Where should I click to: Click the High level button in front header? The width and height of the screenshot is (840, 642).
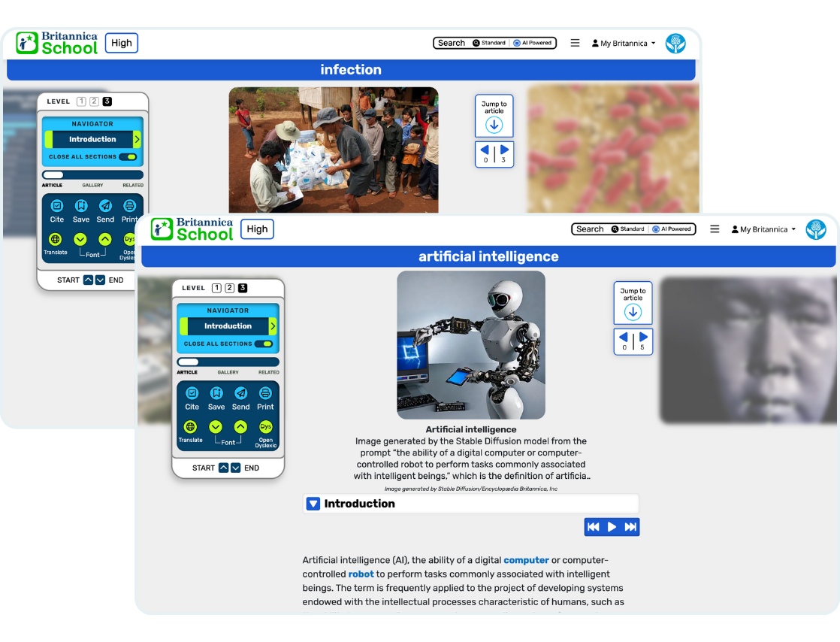[257, 229]
